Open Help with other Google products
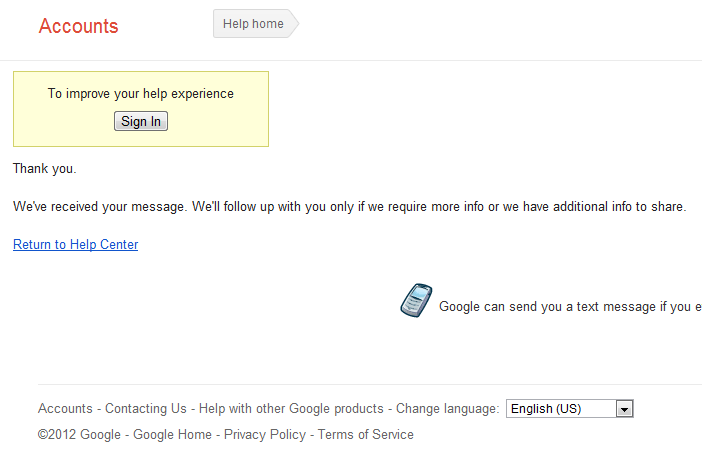Image resolution: width=702 pixels, height=462 pixels. click(291, 408)
